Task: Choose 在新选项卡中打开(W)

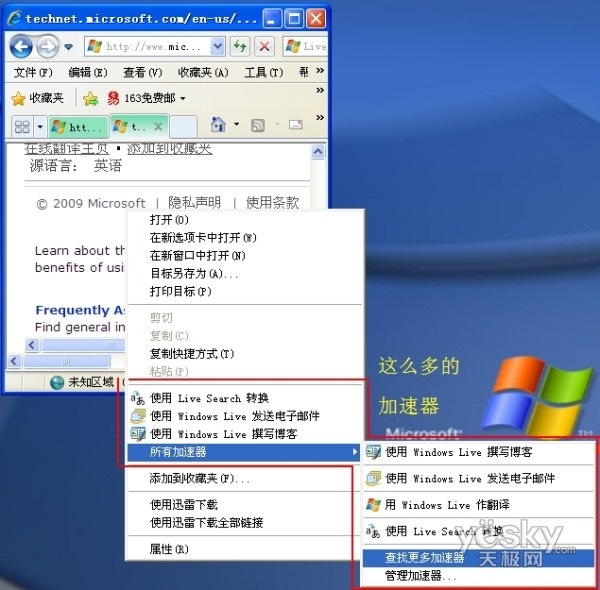Action: tap(244, 238)
